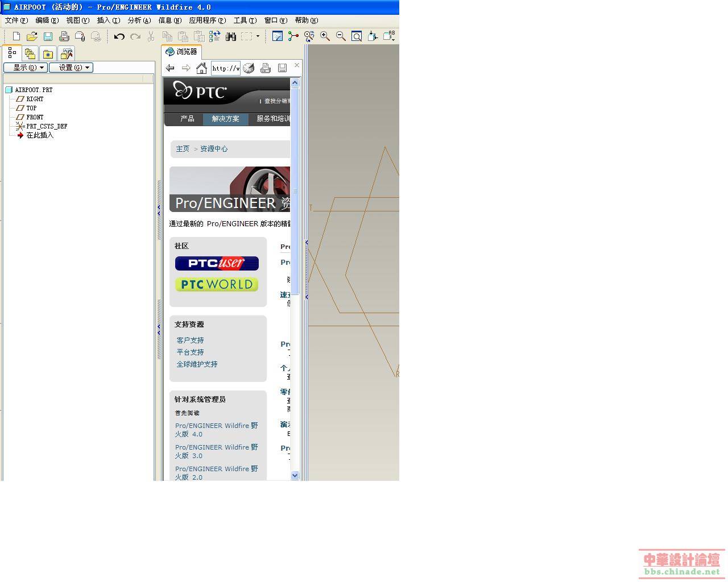Screen dimensions: 728x582
Task: Switch to the Model Tree navigator tab
Action: tap(12, 53)
